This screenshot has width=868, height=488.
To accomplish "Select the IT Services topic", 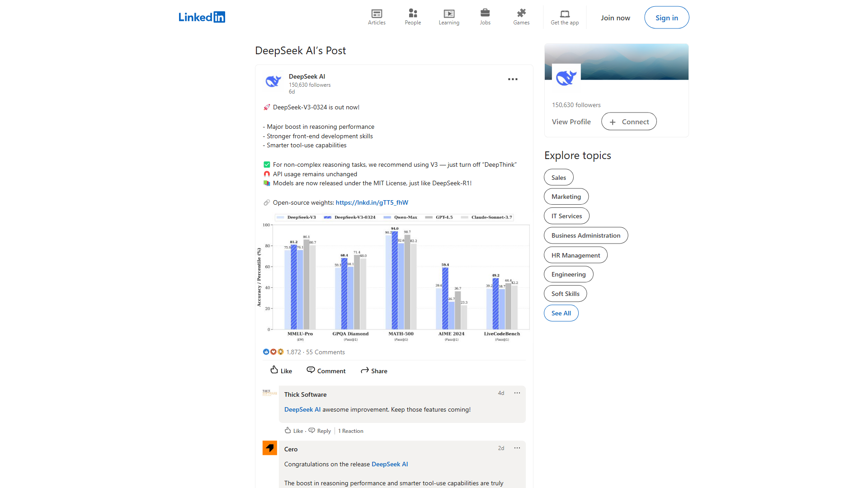I will (566, 216).
